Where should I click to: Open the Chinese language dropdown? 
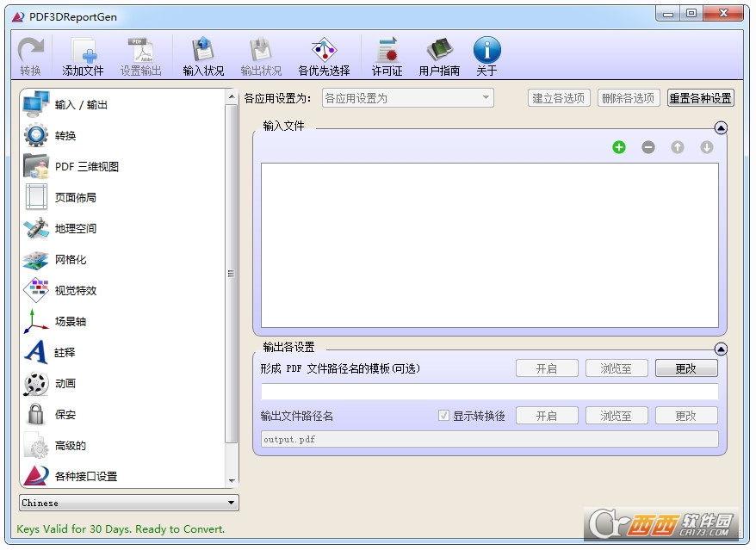[129, 503]
